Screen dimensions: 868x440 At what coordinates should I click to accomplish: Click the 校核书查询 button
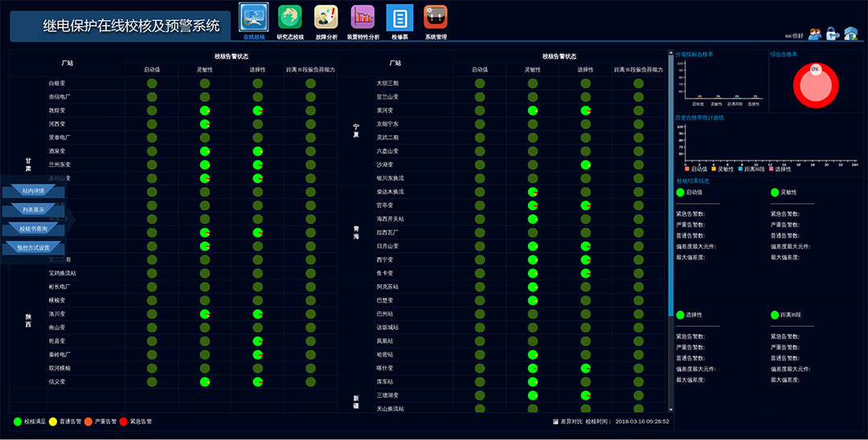click(x=33, y=229)
